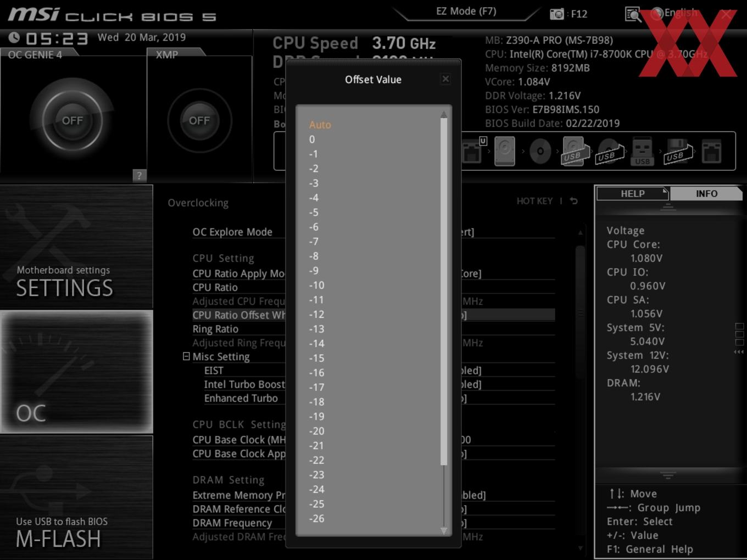Click the scroll-down arrow in Offset Value list
Screen dimensions: 747x560
[443, 530]
